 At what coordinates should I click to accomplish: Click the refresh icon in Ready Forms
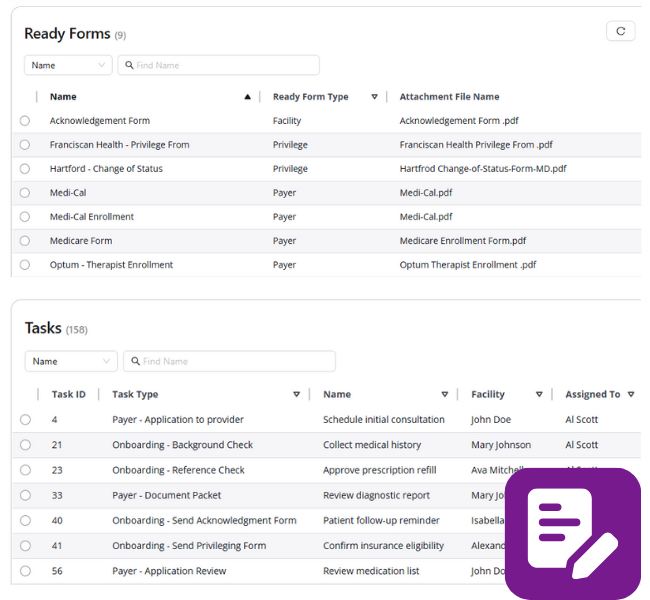tap(620, 31)
